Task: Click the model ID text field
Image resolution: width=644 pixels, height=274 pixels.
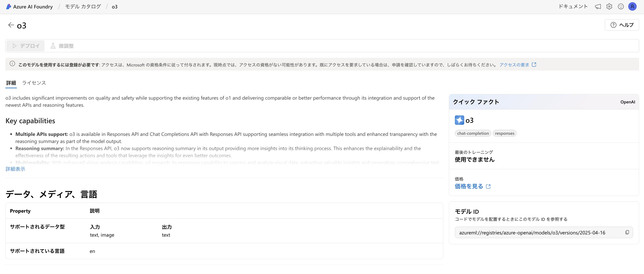Action: coord(544,233)
